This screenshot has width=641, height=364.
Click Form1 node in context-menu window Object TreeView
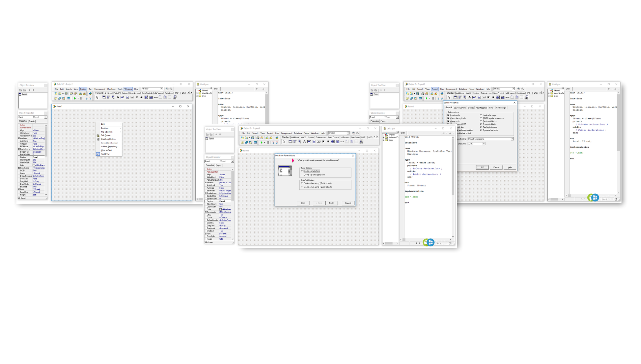click(25, 94)
